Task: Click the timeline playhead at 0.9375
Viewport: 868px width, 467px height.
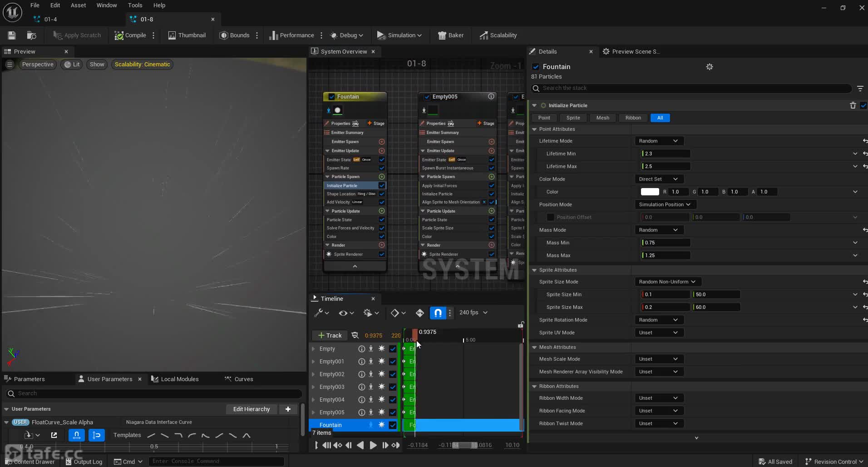Action: coord(414,335)
